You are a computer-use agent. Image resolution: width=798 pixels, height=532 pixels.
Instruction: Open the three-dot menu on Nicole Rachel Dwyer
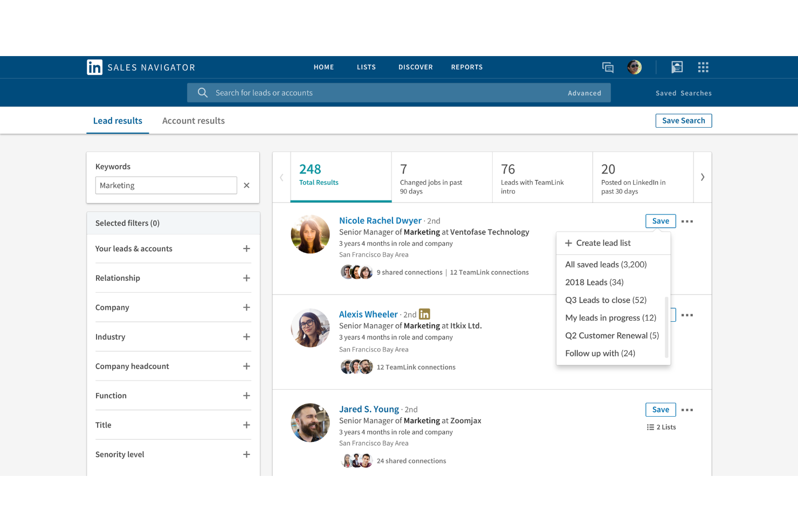click(x=687, y=221)
